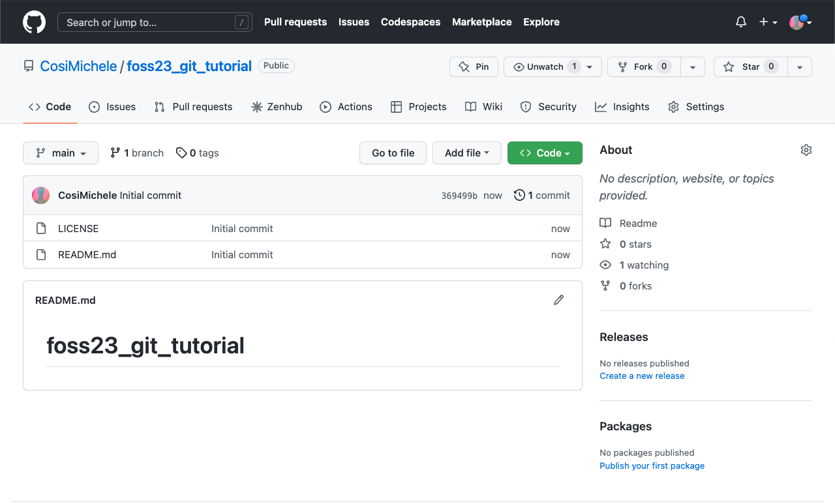The height and width of the screenshot is (504, 835).
Task: Click the Public visibility badge
Action: (276, 66)
